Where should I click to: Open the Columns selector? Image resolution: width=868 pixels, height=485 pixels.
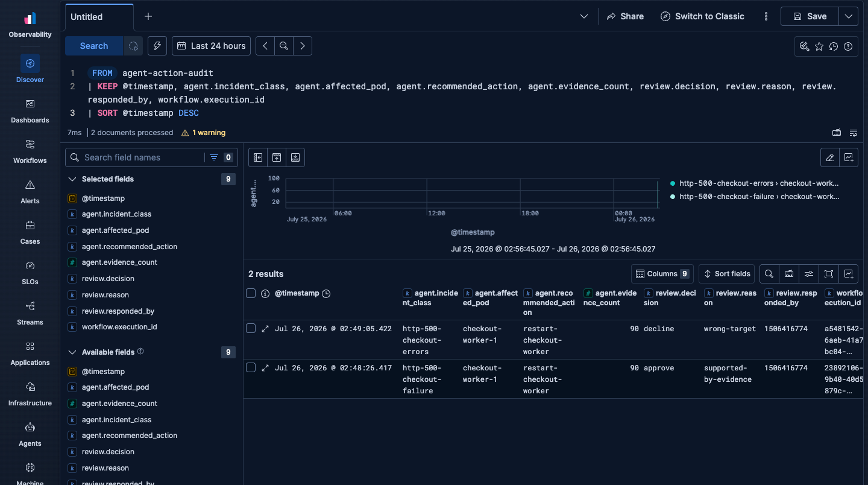(x=662, y=274)
